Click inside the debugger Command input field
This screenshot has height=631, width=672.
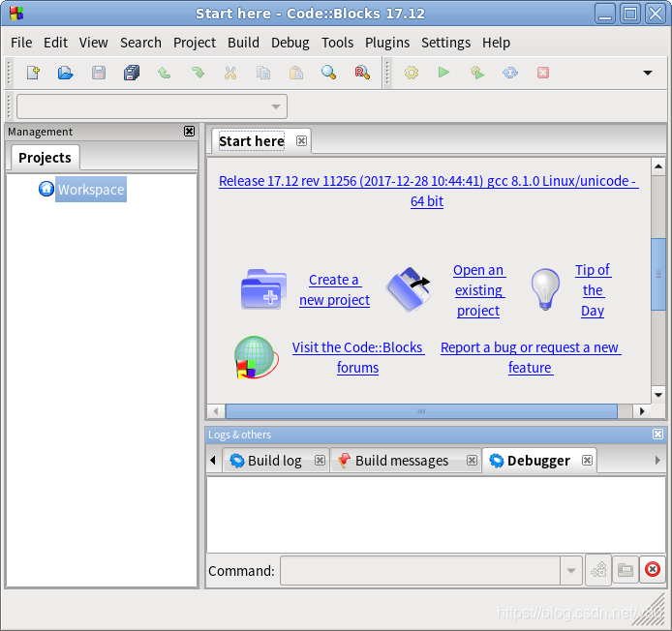(x=420, y=570)
